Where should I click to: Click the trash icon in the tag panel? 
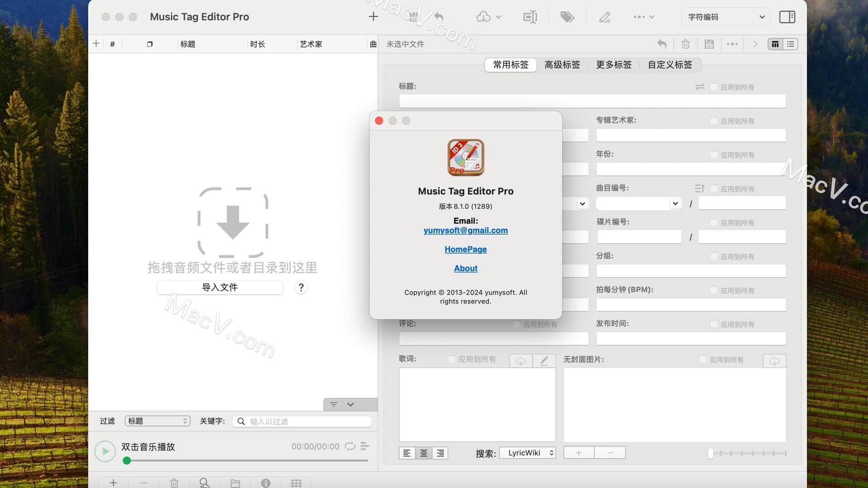pyautogui.click(x=685, y=44)
